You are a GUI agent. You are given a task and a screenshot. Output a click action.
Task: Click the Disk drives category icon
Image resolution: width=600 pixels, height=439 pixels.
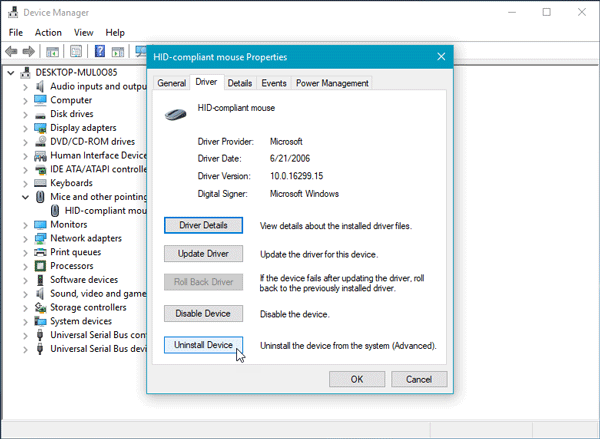pos(40,114)
